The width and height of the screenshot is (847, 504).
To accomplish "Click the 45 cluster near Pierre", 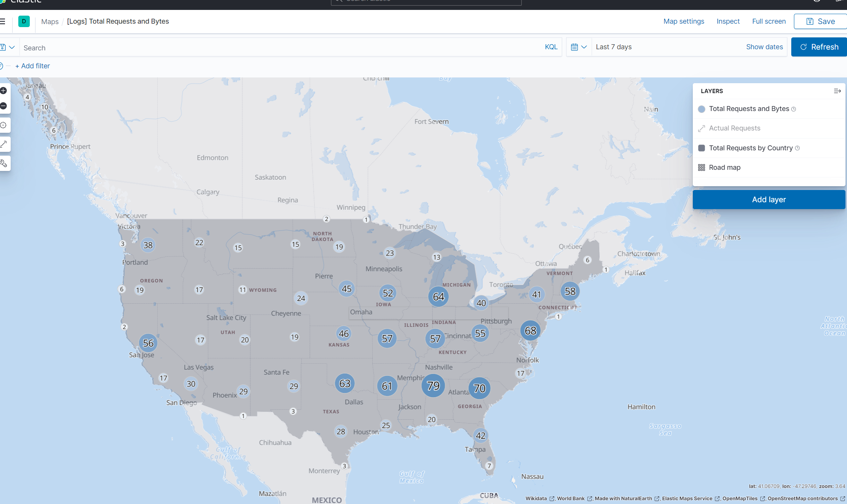I will pyautogui.click(x=347, y=289).
